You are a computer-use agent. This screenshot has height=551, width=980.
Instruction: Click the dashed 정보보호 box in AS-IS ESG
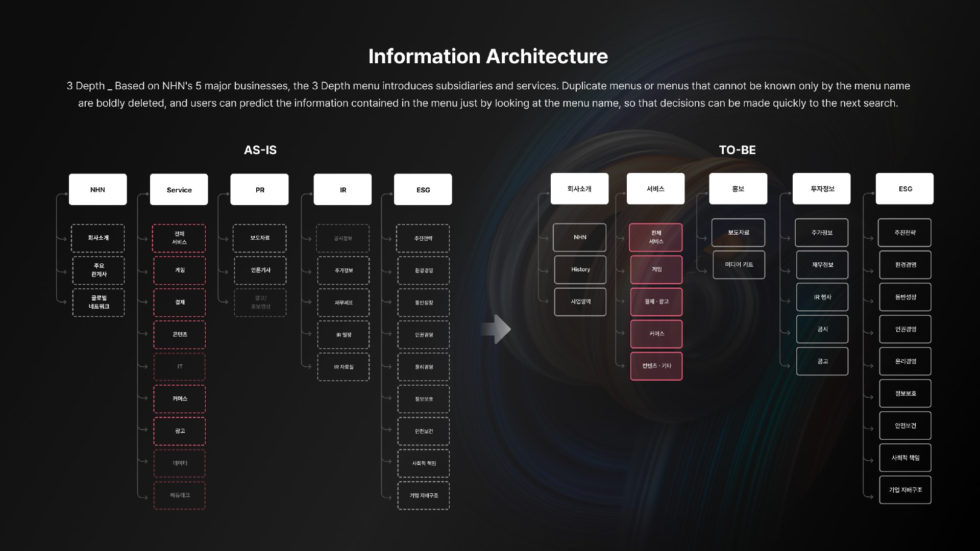[424, 399]
